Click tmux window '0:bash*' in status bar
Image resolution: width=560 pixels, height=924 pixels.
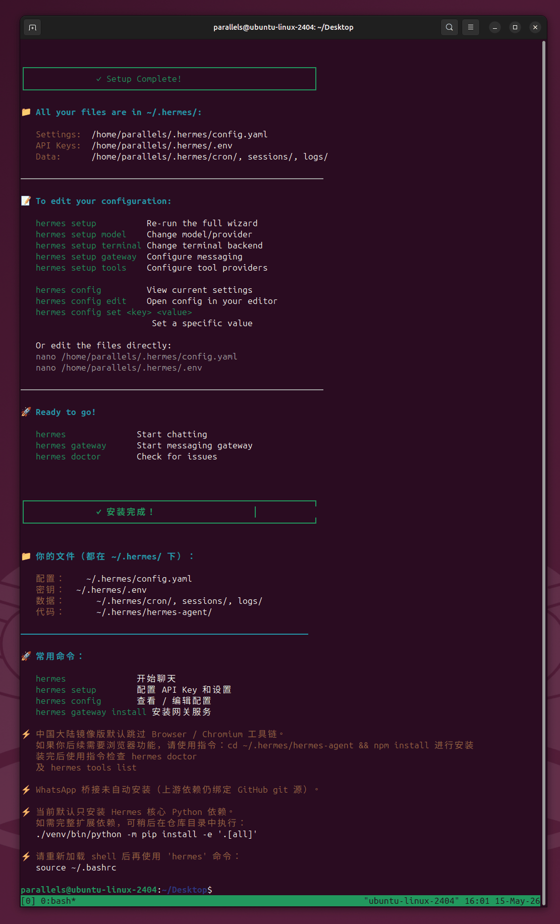click(x=58, y=901)
